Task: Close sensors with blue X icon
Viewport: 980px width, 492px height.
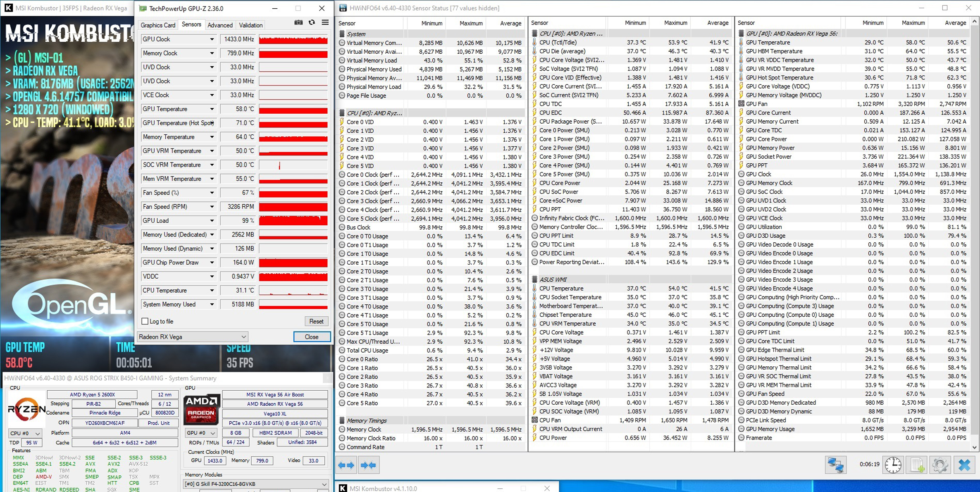Action: (x=964, y=465)
